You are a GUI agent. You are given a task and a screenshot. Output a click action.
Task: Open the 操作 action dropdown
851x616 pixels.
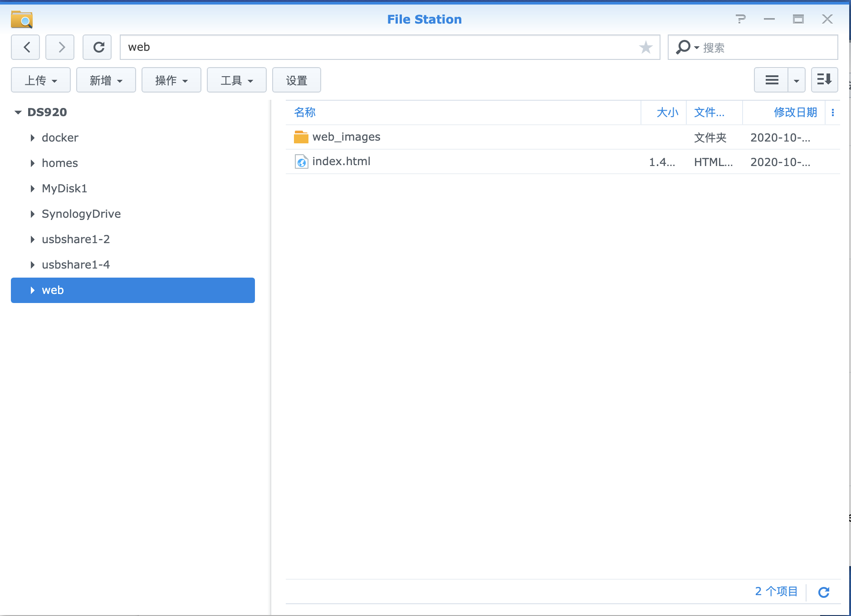click(171, 80)
